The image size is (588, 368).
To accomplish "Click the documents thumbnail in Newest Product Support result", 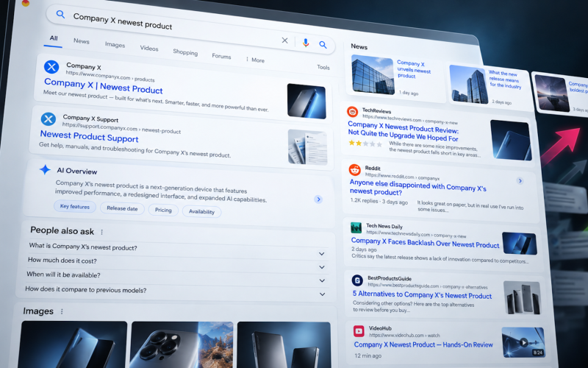I will (307, 147).
